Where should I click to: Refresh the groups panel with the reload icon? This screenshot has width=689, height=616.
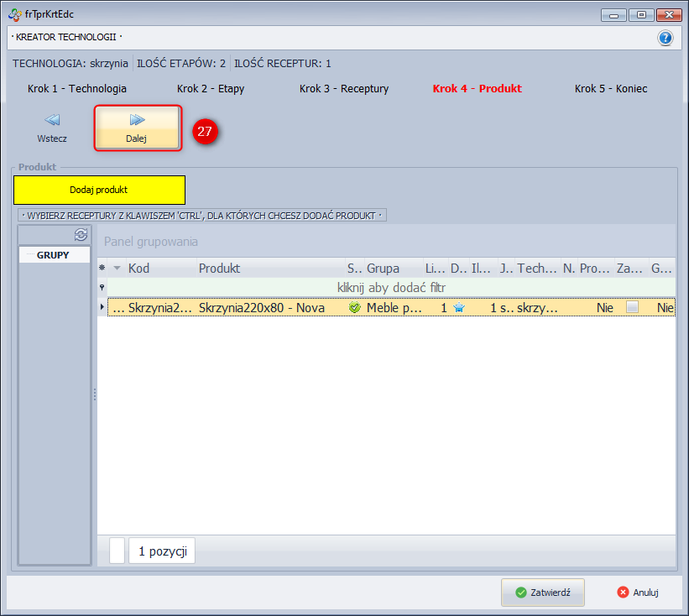81,235
